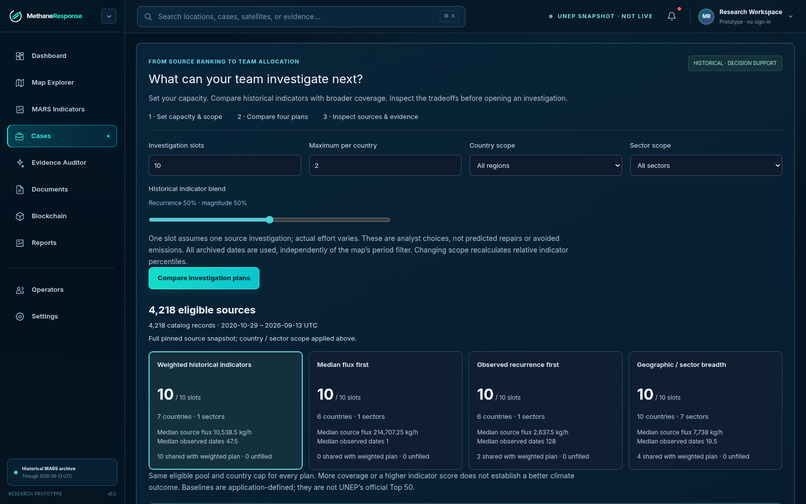Click the Historical indicator blend slider handle
The height and width of the screenshot is (504, 806).
point(269,220)
